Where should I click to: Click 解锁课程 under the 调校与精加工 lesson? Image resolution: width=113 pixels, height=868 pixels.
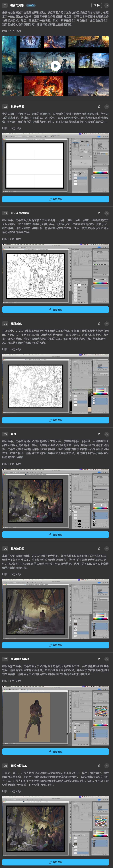pyautogui.click(x=56, y=862)
